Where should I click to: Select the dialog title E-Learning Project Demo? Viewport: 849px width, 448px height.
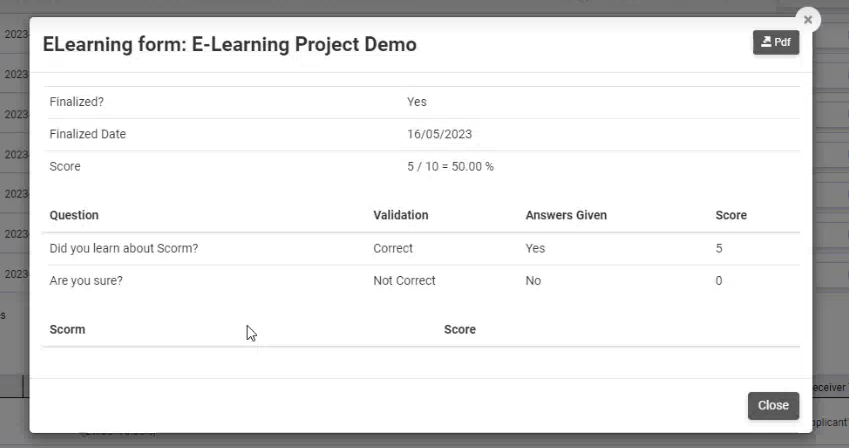[230, 44]
